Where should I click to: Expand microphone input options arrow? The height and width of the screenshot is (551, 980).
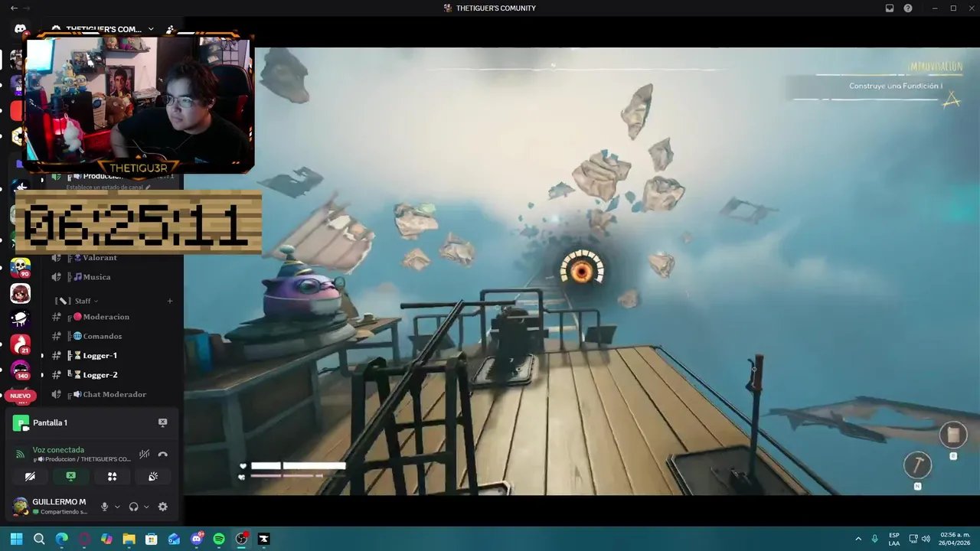(x=117, y=507)
